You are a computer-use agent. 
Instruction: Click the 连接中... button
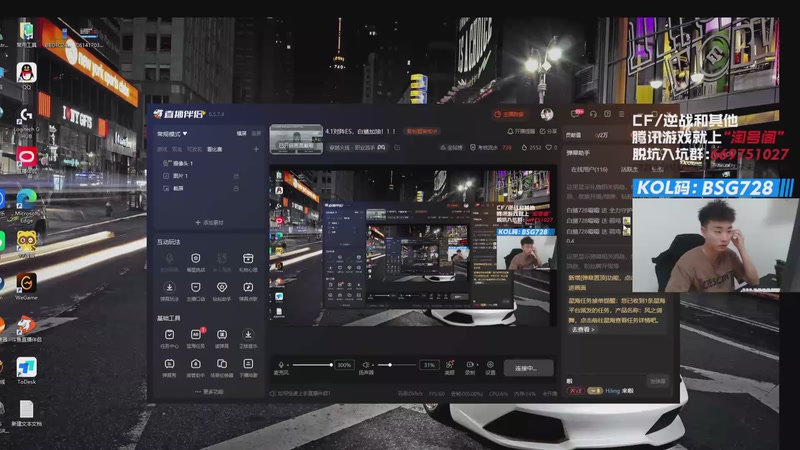click(528, 367)
